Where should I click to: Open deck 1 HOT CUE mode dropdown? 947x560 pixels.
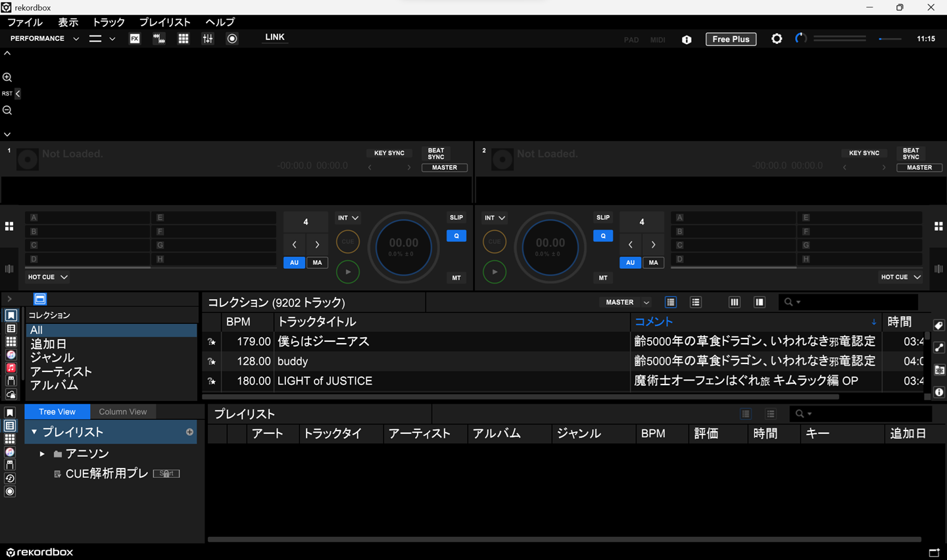[x=47, y=277]
